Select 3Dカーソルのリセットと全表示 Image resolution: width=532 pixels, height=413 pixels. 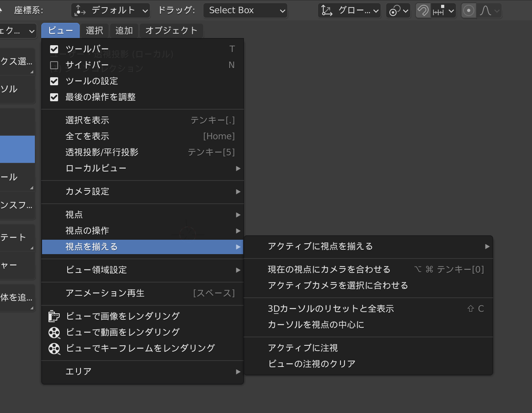[369, 309]
